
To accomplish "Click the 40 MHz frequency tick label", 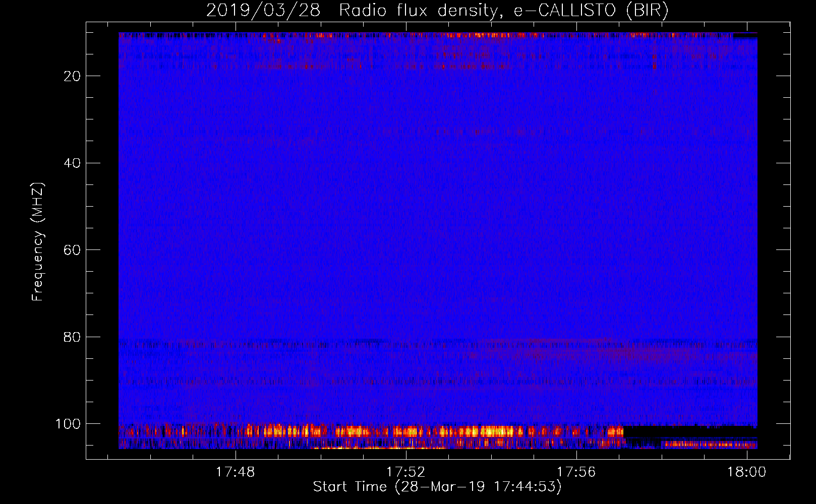I will 72,163.
